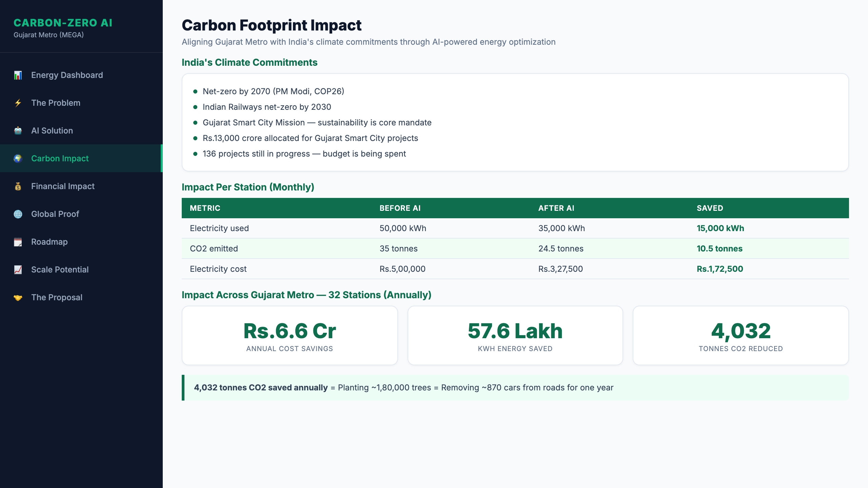The width and height of the screenshot is (868, 488).
Task: Click the robot icon next to AI Solution
Action: tap(19, 130)
